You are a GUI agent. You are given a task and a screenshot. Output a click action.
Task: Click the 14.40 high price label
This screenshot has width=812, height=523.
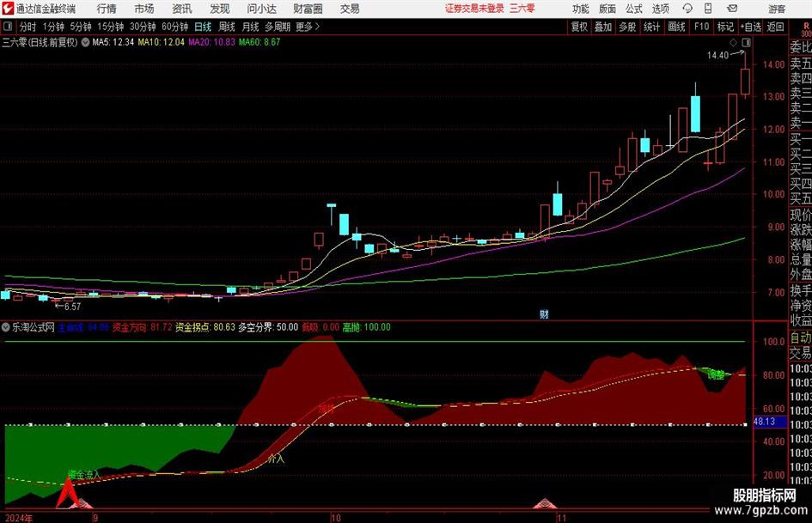(x=717, y=55)
